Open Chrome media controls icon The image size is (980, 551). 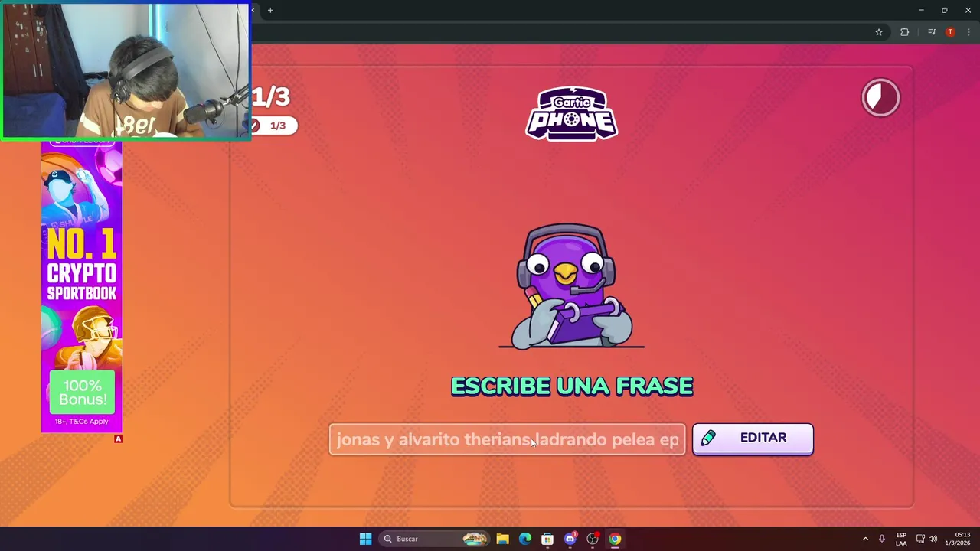coord(932,32)
